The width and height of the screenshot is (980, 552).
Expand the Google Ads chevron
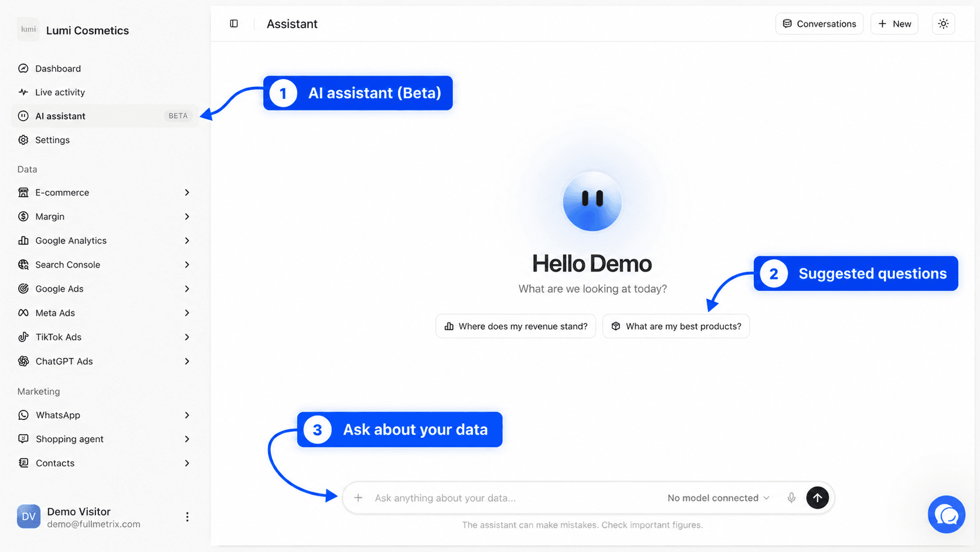point(187,289)
